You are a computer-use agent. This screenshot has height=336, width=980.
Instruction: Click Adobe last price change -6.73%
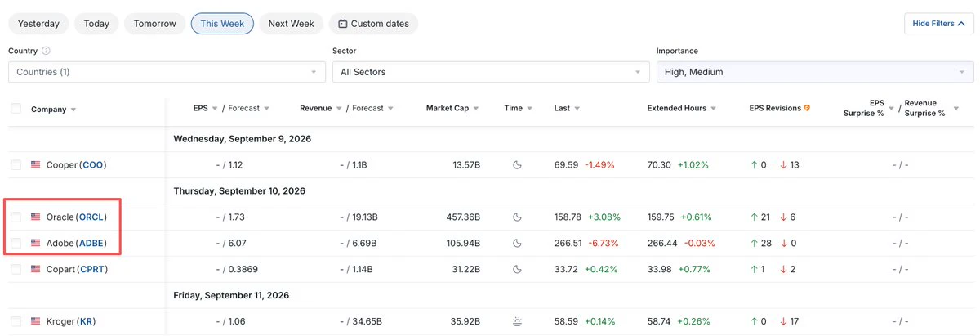click(603, 244)
